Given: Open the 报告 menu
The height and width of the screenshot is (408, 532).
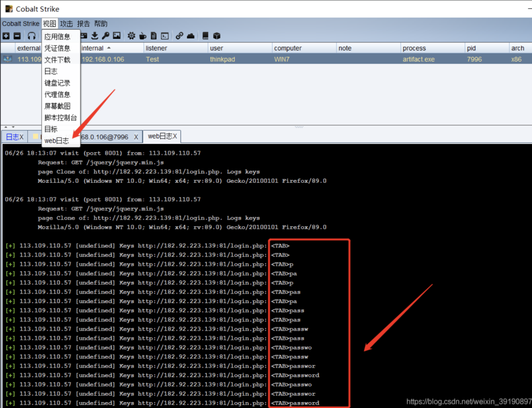Looking at the screenshot, I should pos(83,24).
